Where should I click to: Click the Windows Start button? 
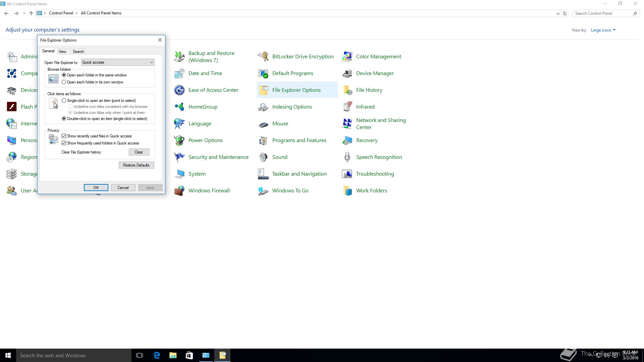[8, 355]
